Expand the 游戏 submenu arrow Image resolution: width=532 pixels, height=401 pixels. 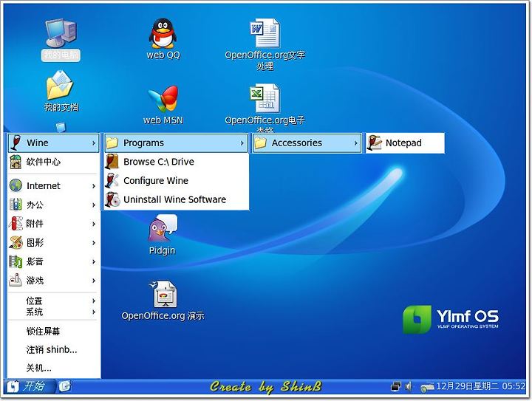(x=94, y=281)
